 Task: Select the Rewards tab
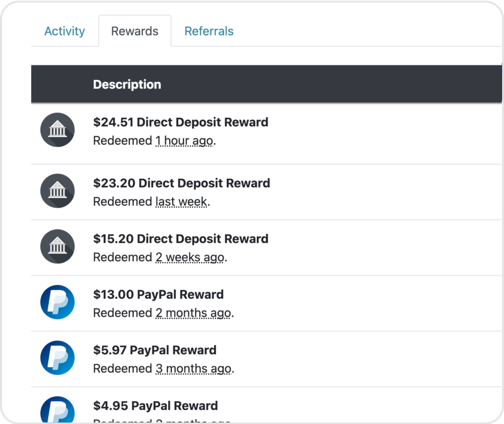[135, 31]
